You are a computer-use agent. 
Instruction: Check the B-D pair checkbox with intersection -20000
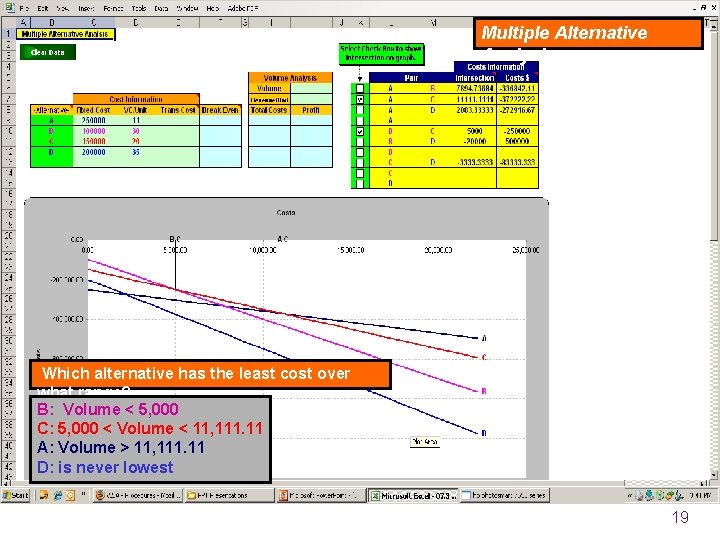click(360, 141)
